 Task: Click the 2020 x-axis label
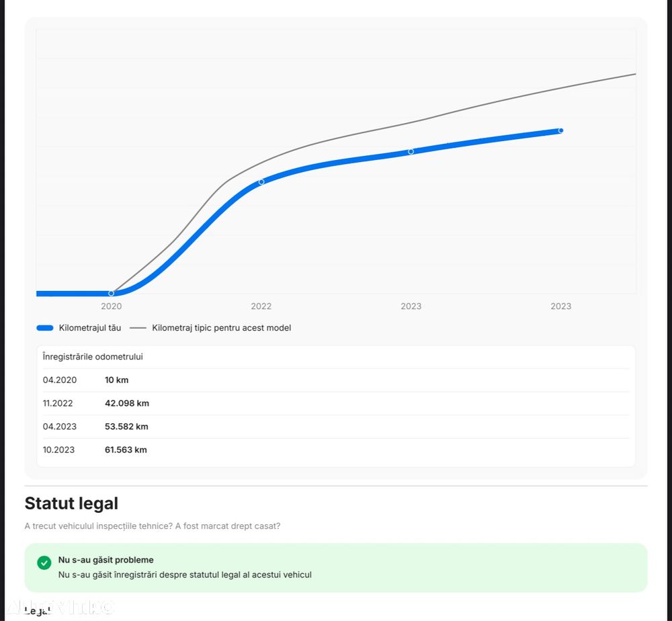click(112, 306)
